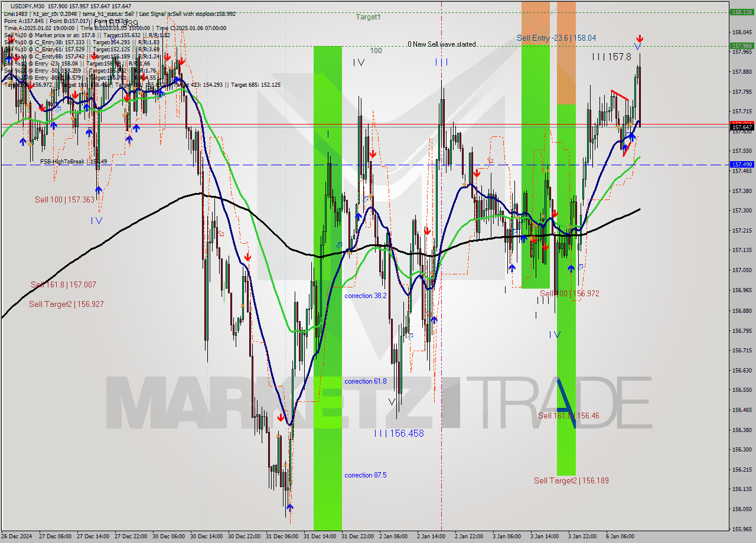Select the 'Sell Target2 | 156.927' label
The image size is (756, 543).
tap(66, 304)
